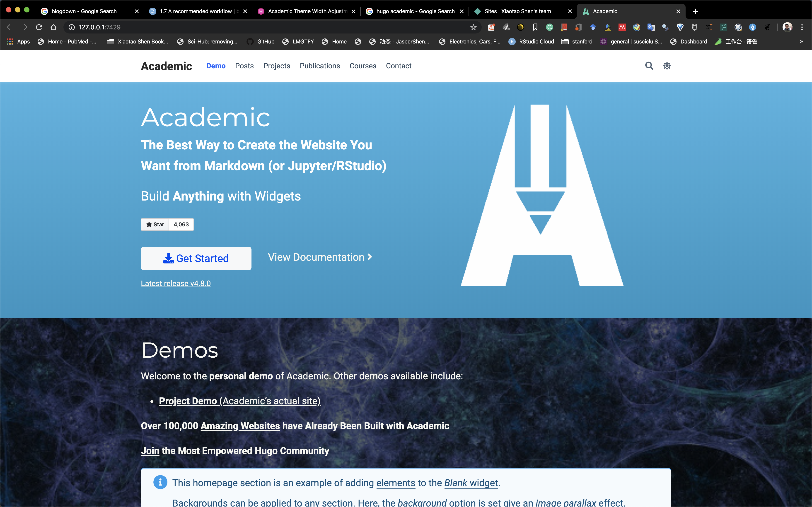
Task: Open View Documentation link
Action: (320, 257)
